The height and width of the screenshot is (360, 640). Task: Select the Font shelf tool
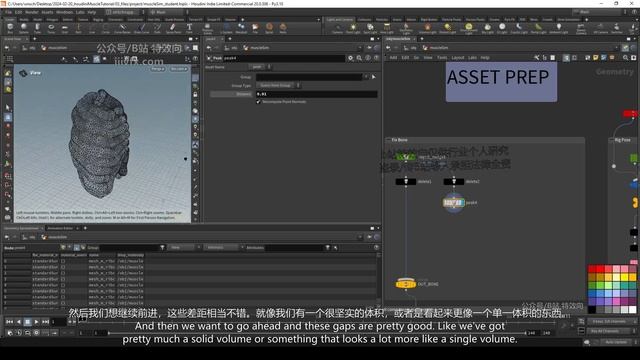coord(189,28)
